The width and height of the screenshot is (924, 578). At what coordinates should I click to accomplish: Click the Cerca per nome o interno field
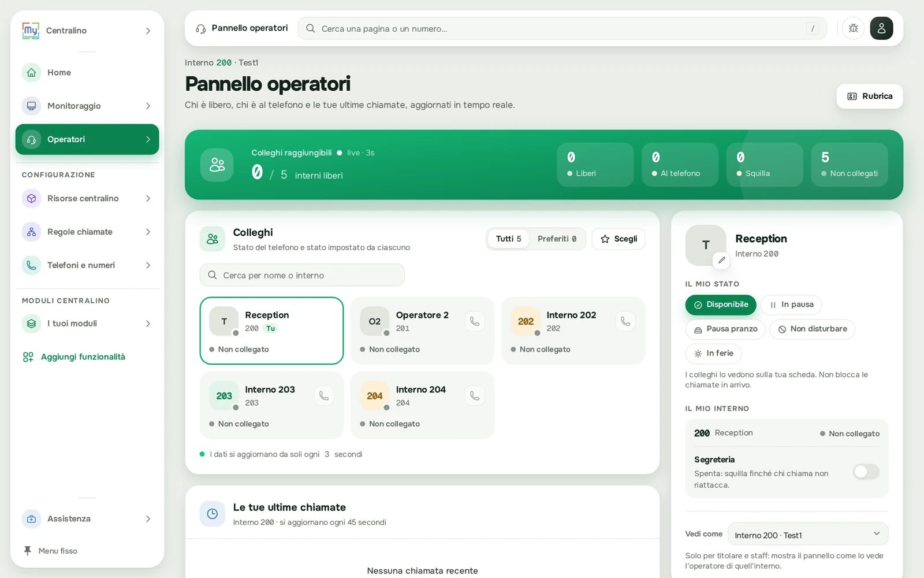point(302,275)
